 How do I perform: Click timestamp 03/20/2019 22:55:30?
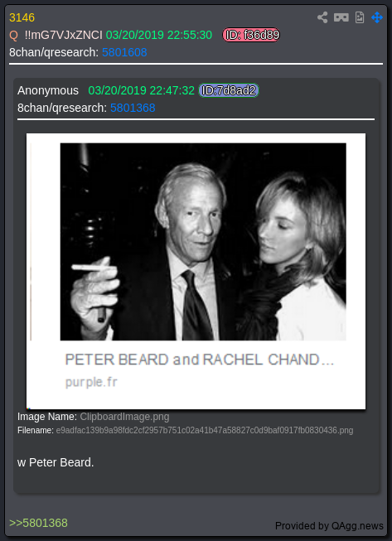point(159,35)
